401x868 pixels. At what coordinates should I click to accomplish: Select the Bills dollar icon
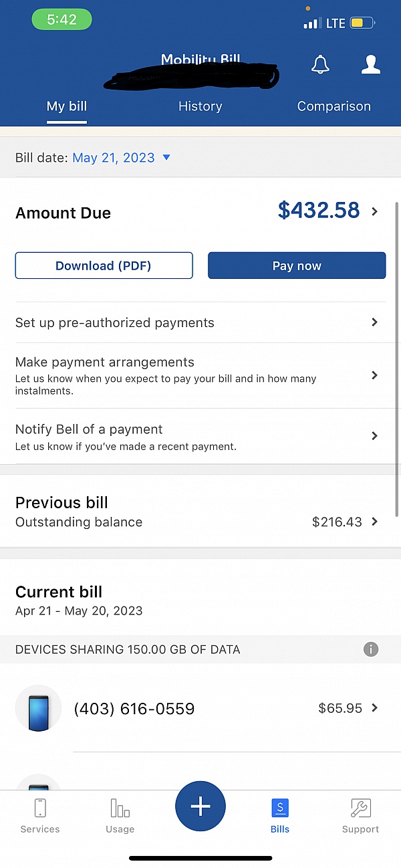coord(280,808)
